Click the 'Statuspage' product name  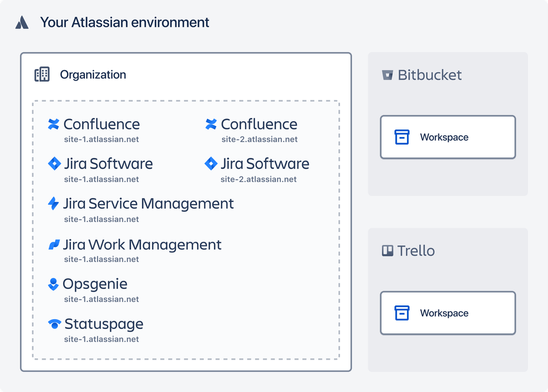click(104, 324)
